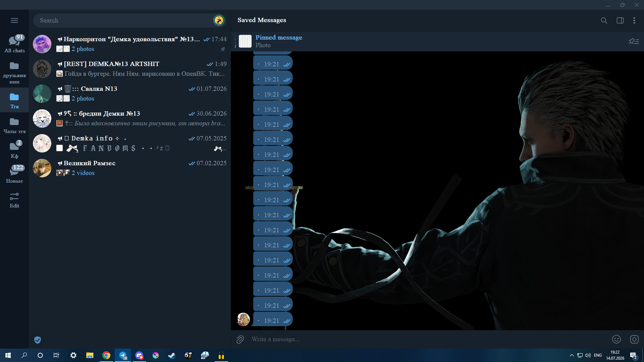Click the pinned photo thumbnail
Image resolution: width=644 pixels, height=362 pixels.
(x=245, y=41)
